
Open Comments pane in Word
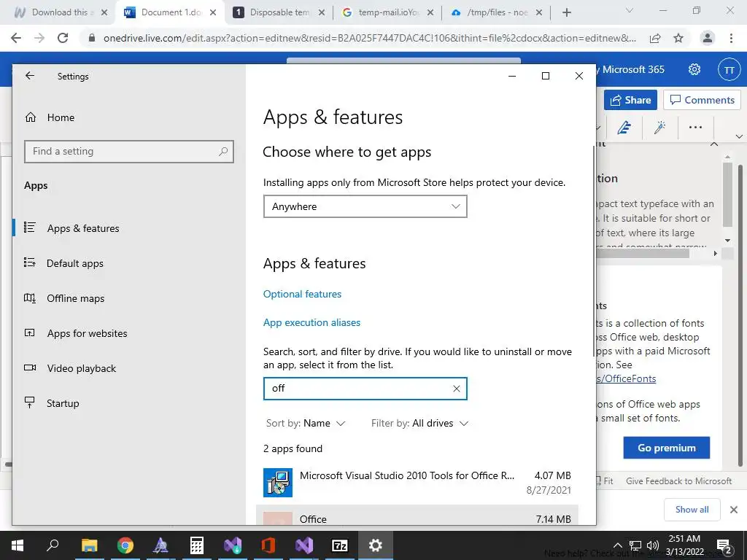coord(703,100)
